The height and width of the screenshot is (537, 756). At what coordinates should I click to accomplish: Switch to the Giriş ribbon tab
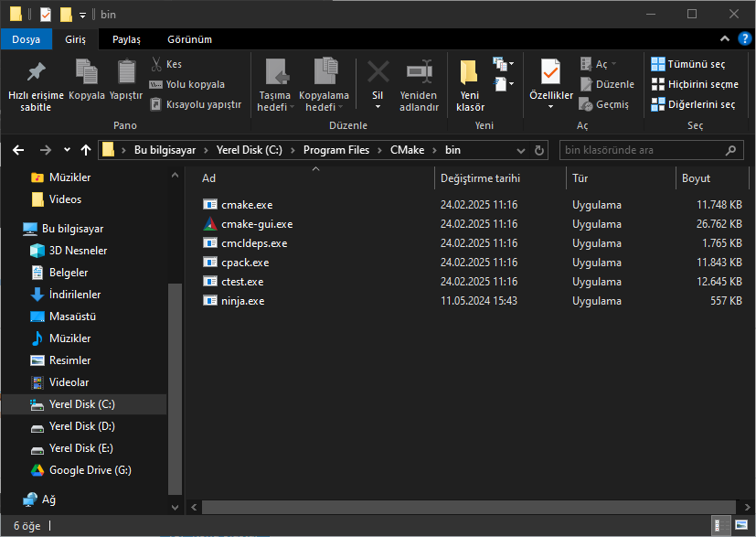pyautogui.click(x=76, y=39)
